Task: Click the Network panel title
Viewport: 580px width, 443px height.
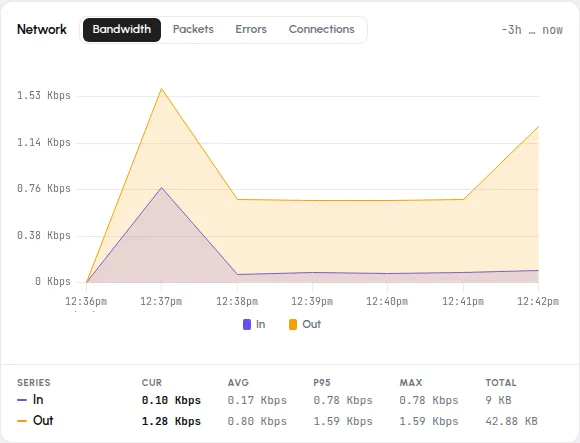Action: pyautogui.click(x=42, y=30)
